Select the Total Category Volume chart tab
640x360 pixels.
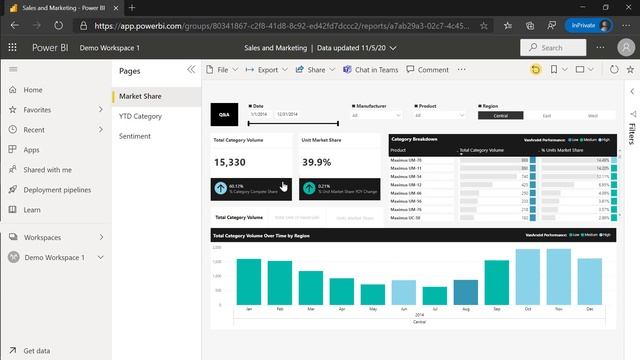pos(239,218)
